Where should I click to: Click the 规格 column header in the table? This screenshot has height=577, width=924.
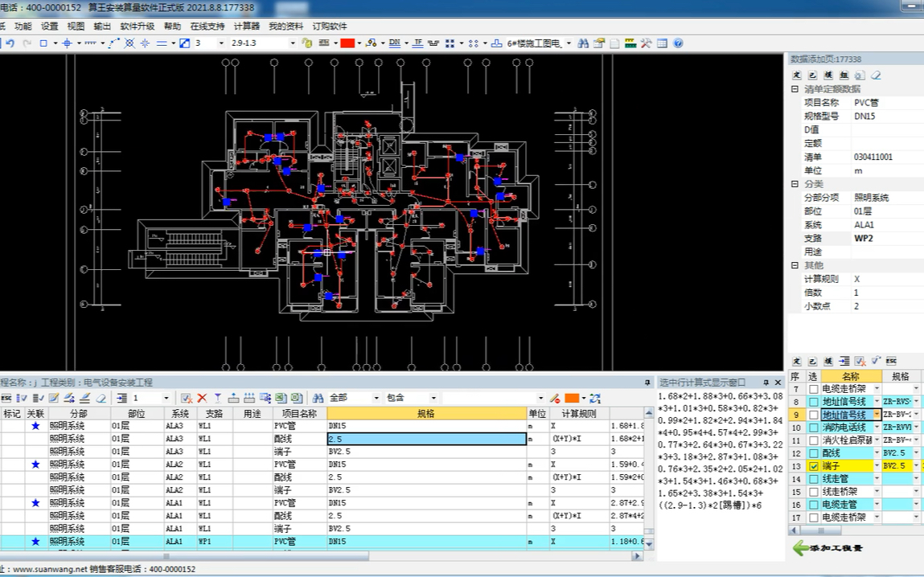click(426, 413)
